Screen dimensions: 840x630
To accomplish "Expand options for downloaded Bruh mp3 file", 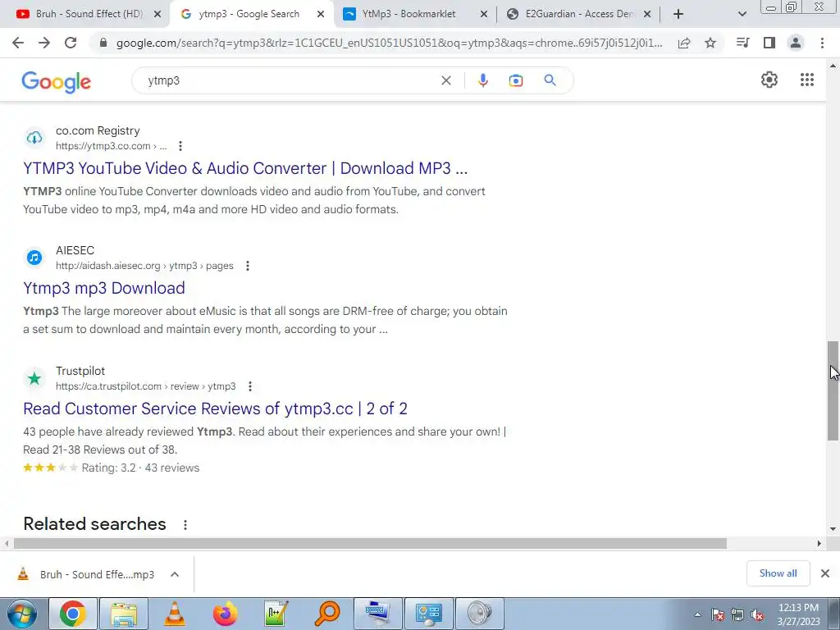I will (x=175, y=574).
